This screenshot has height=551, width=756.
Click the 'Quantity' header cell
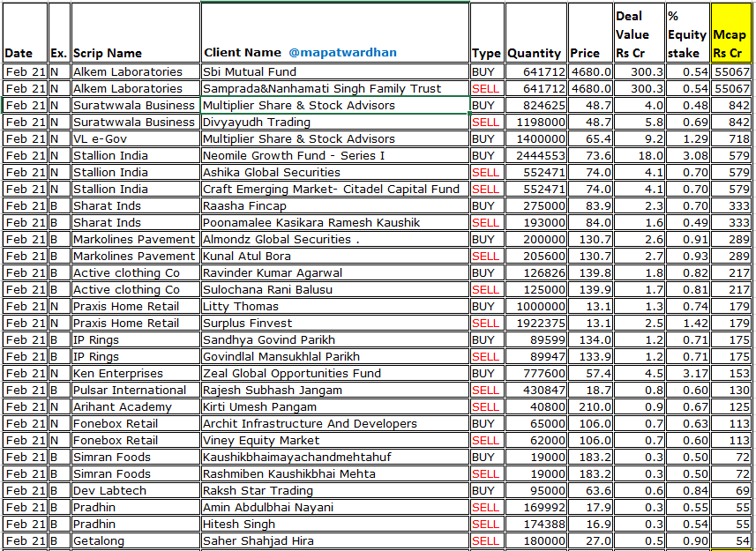coord(535,33)
